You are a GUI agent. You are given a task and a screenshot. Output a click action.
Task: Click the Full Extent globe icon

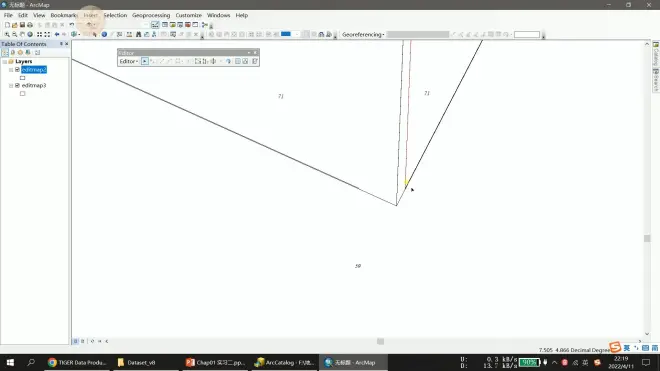tap(30, 35)
